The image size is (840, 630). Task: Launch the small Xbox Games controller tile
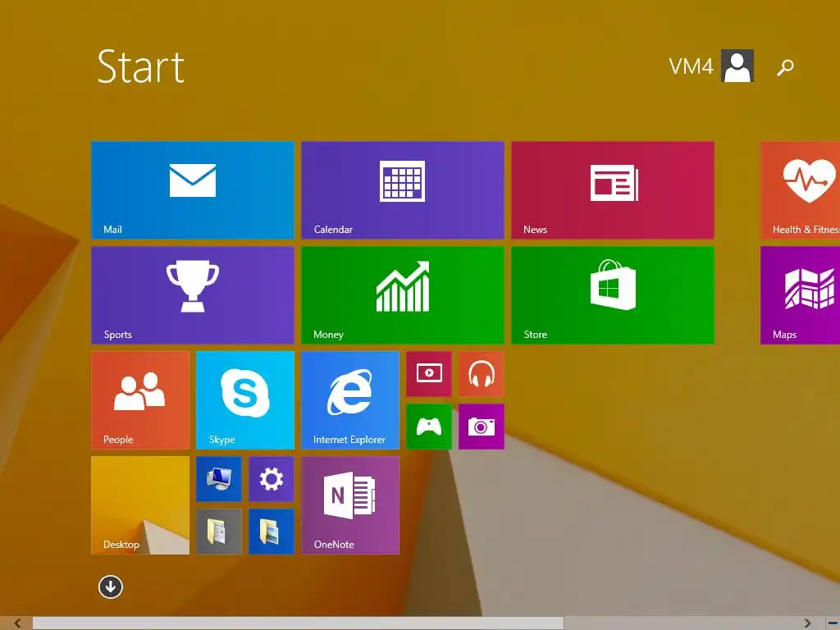point(429,427)
